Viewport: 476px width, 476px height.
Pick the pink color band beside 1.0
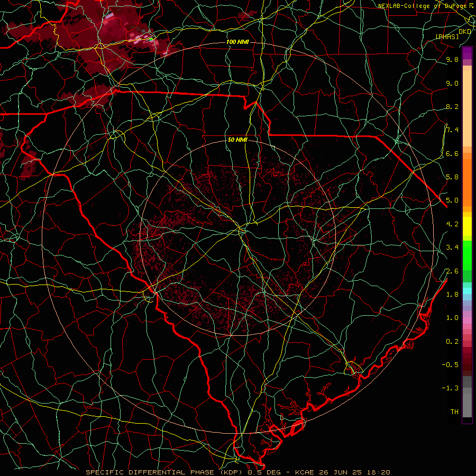pyautogui.click(x=467, y=321)
